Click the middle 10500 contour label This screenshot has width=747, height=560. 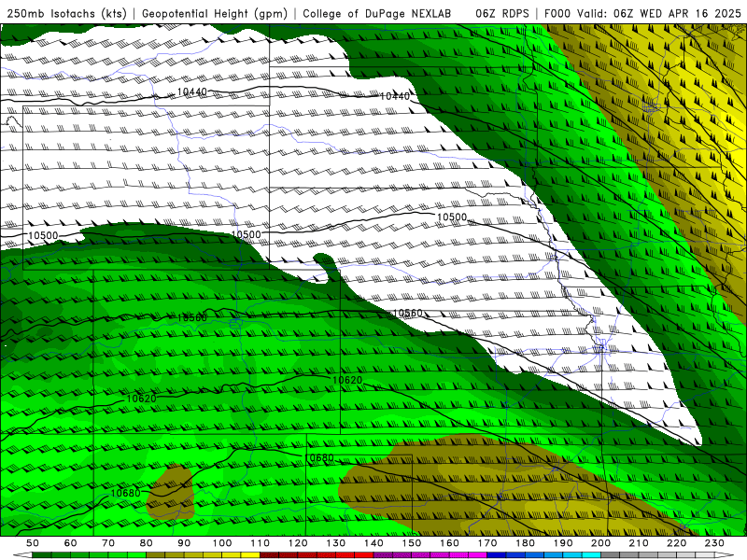(x=246, y=234)
